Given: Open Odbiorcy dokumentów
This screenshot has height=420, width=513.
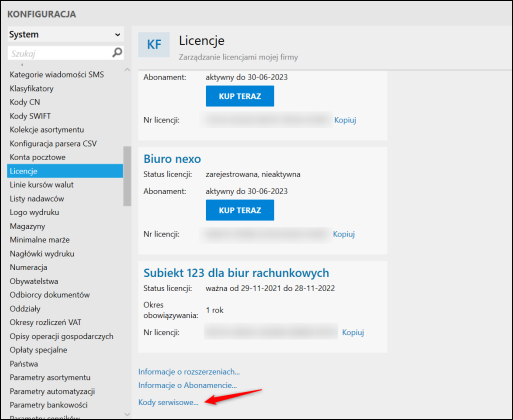Looking at the screenshot, I should (50, 295).
